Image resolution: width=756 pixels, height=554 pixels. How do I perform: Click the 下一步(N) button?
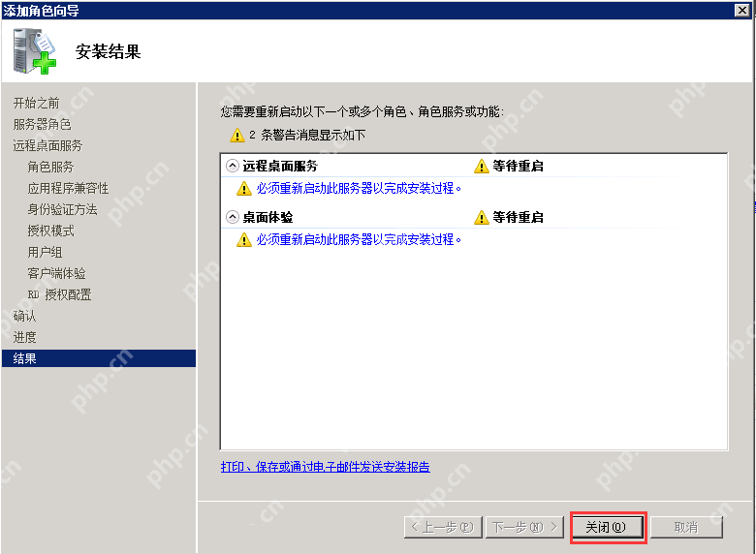point(524,528)
